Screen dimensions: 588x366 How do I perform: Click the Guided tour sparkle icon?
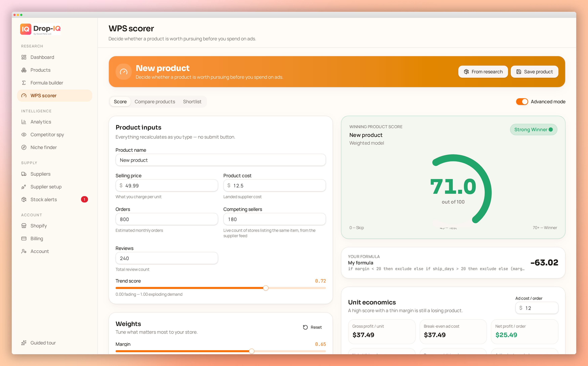[x=24, y=343]
